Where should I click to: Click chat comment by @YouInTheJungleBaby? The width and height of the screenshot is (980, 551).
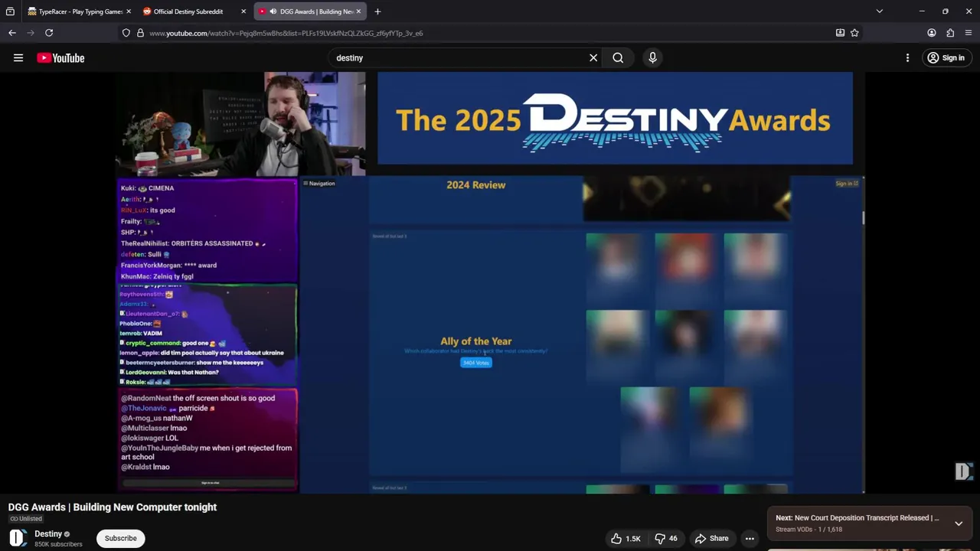coord(207,452)
